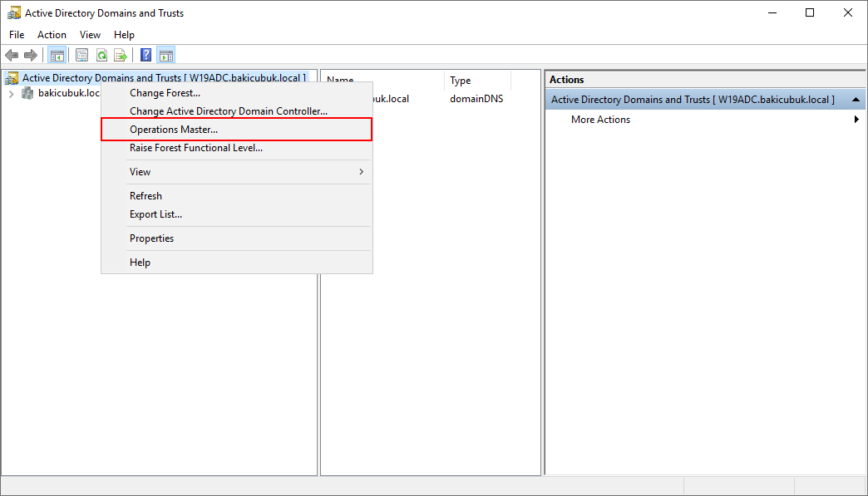This screenshot has height=496, width=868.
Task: Open the Action menu in the menu bar
Action: pos(52,35)
